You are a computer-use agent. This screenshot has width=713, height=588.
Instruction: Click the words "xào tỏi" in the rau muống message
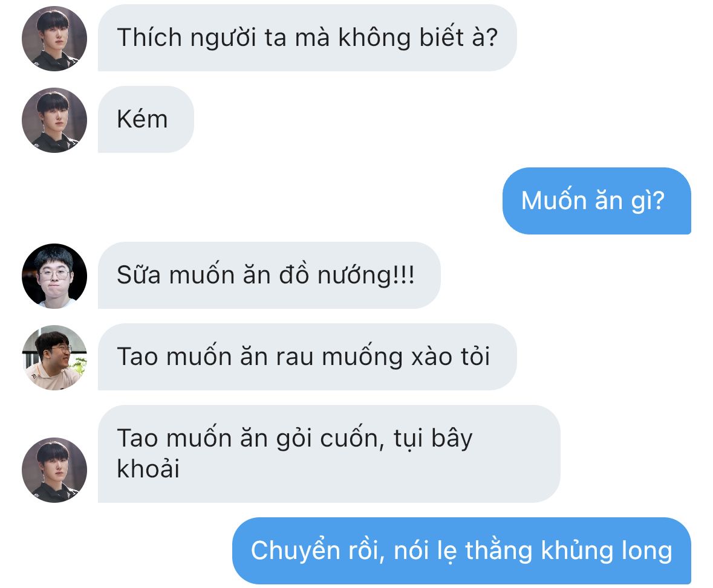click(x=451, y=357)
